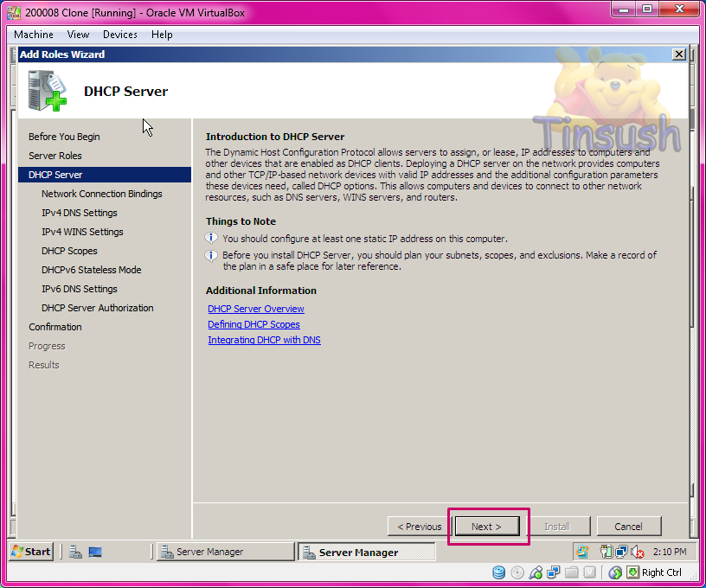Select DHCP Server Authorization step
Screen dimensions: 706x588
97,308
